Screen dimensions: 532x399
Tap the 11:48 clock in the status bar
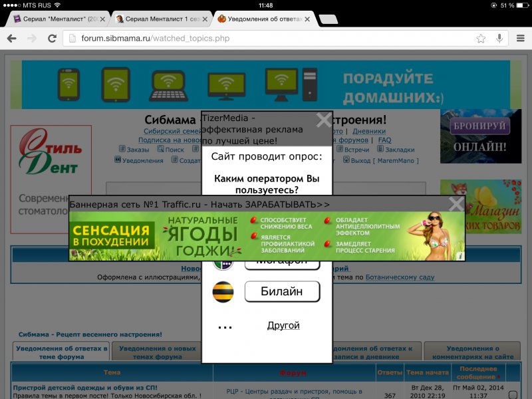pyautogui.click(x=265, y=5)
